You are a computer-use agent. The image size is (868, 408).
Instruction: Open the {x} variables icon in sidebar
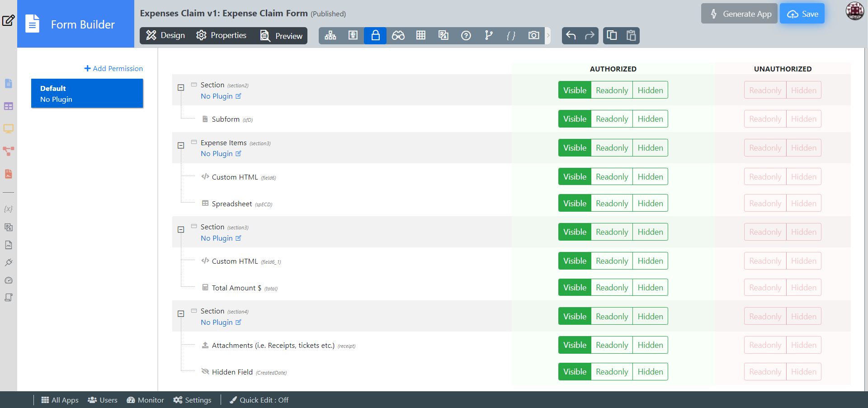[x=8, y=209]
